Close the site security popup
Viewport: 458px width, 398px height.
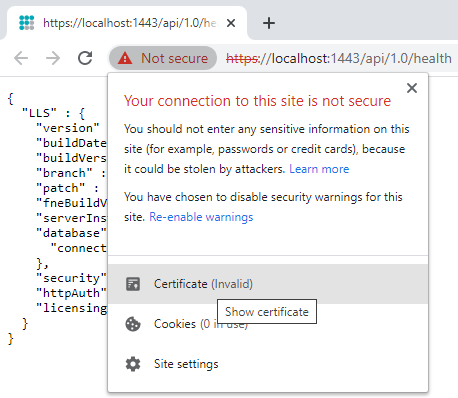412,88
